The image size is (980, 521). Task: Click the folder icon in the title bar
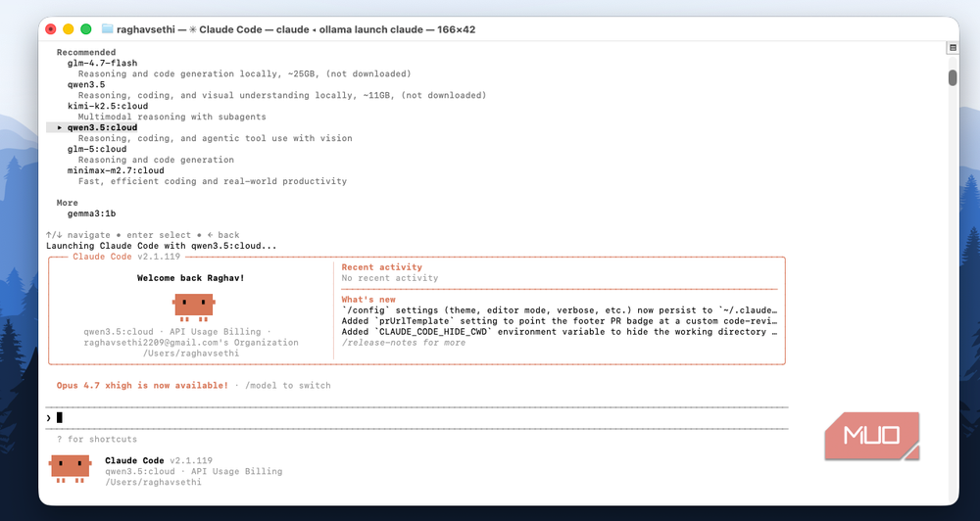pos(107,28)
